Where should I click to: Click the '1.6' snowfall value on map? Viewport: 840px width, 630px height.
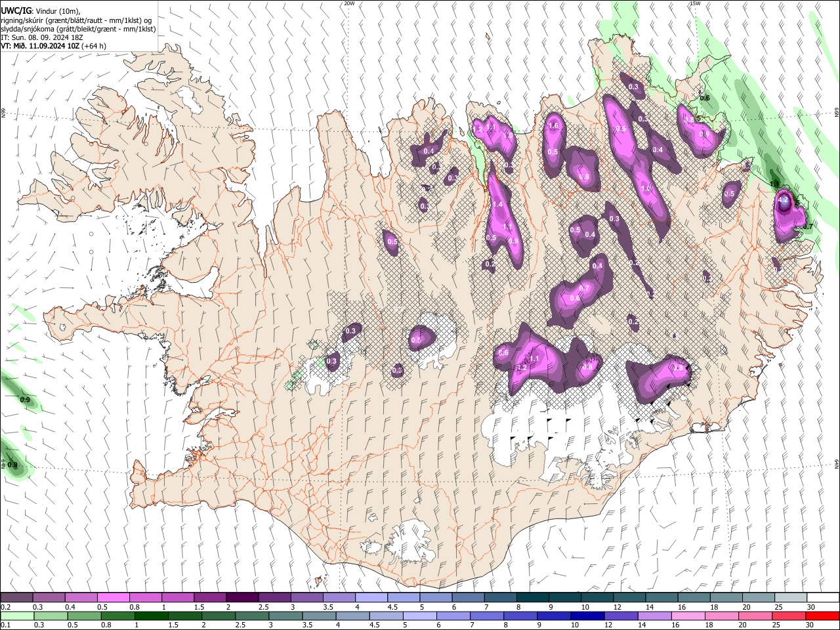553,126
